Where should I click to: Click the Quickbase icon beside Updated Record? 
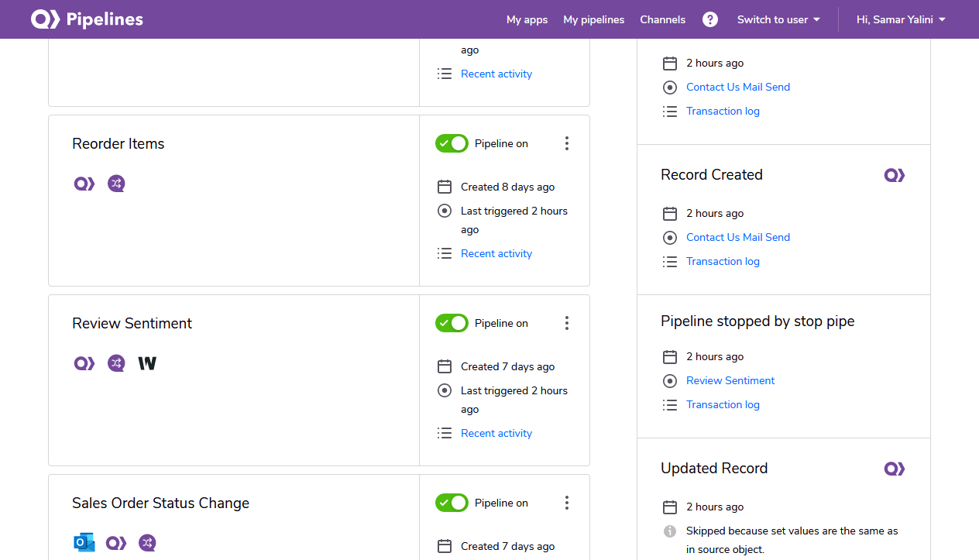[895, 469]
